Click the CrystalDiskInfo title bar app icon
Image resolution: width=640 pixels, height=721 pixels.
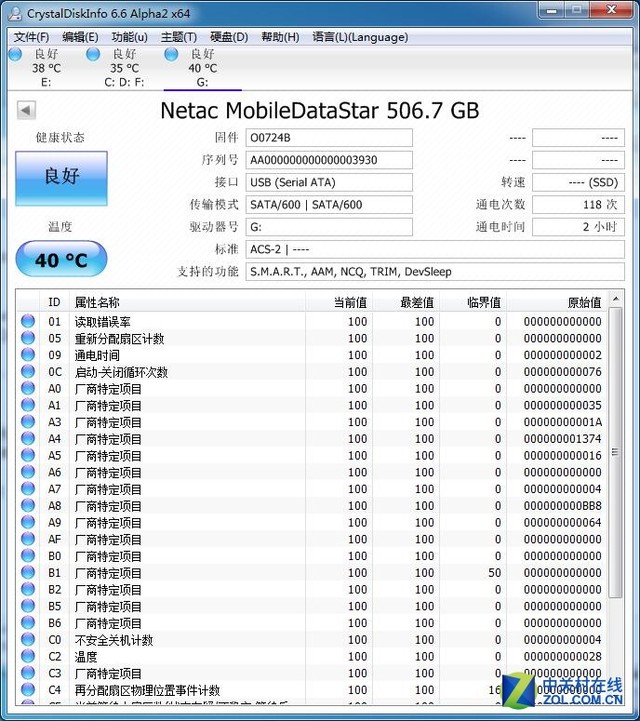coord(15,13)
